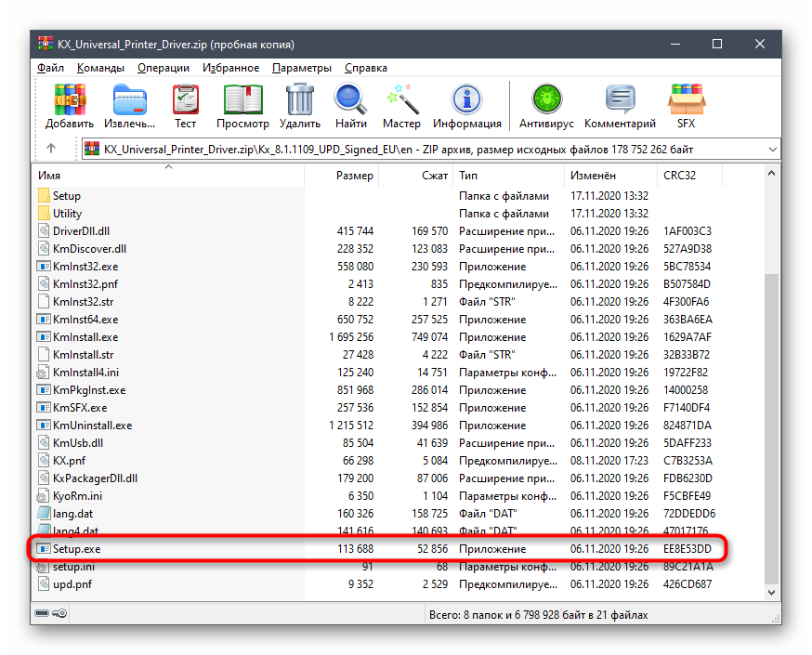
Task: Click the Удалить trash bin icon
Action: pyautogui.click(x=300, y=99)
